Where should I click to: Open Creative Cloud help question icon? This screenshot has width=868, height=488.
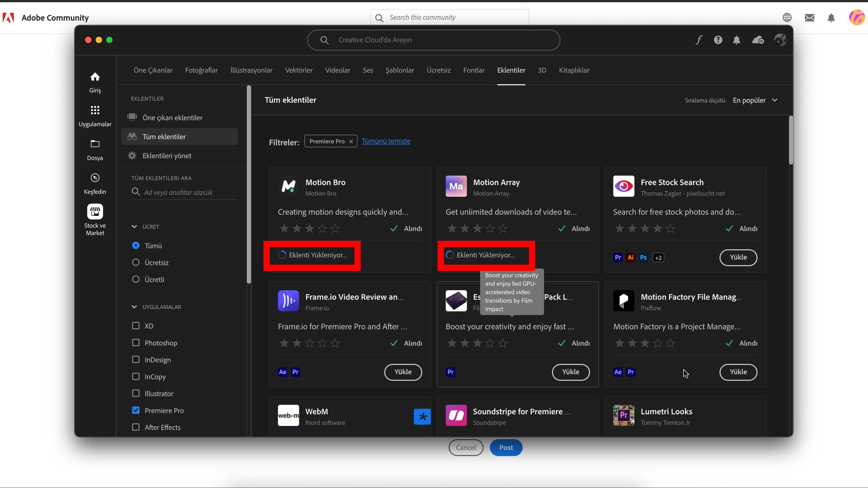(x=718, y=40)
